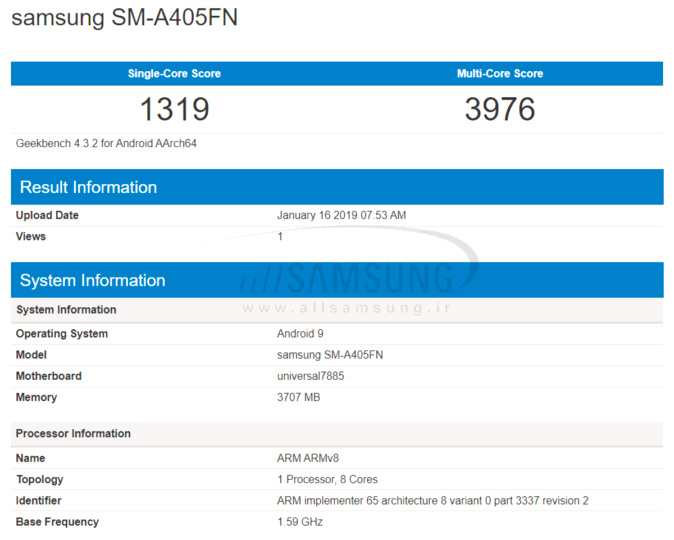Click the Result Information section header
The image size is (674, 540).
coord(337,187)
